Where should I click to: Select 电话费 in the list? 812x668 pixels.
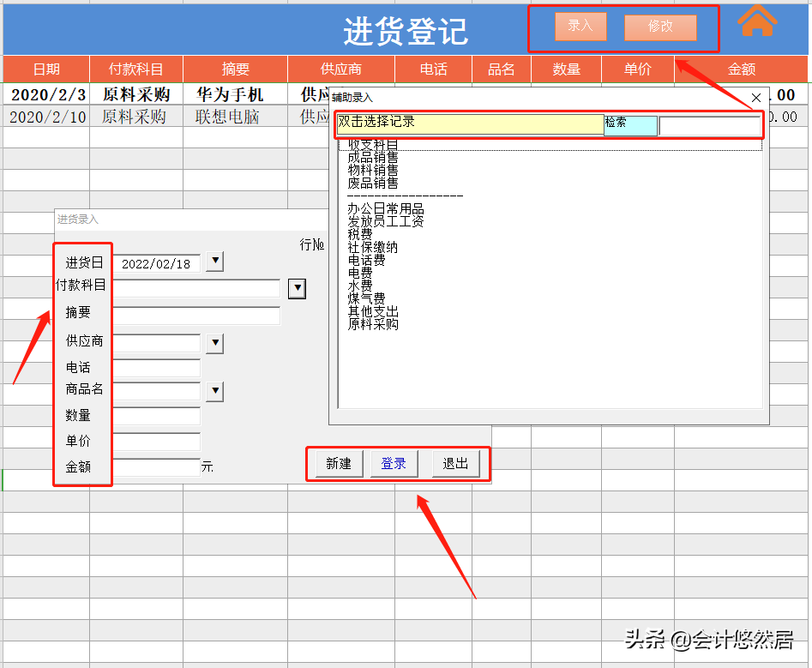click(367, 260)
